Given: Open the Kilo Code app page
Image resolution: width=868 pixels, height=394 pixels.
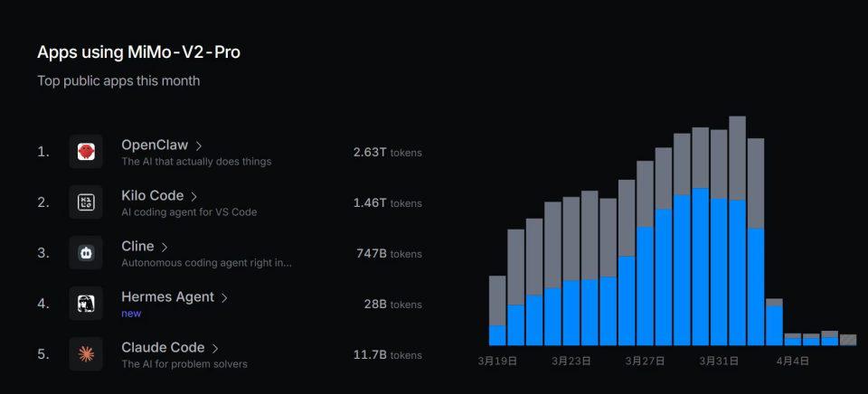Looking at the screenshot, I should [x=152, y=195].
